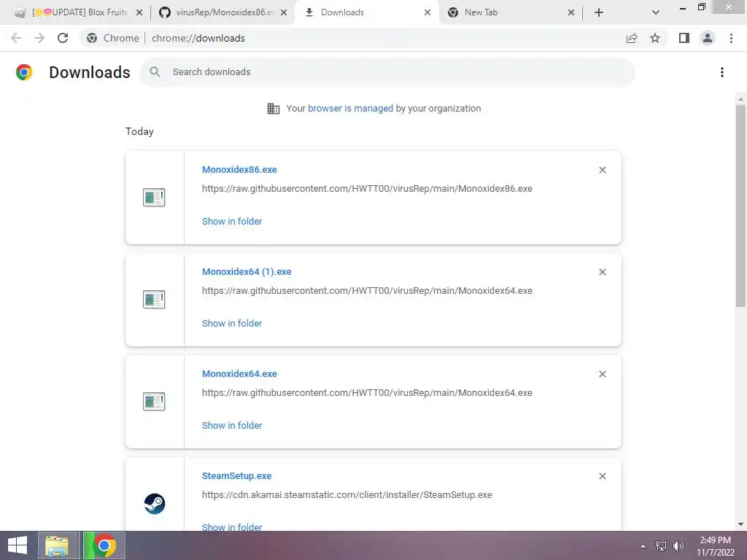The image size is (747, 560).
Task: Open Chrome's three-dot main menu
Action: coord(731,38)
